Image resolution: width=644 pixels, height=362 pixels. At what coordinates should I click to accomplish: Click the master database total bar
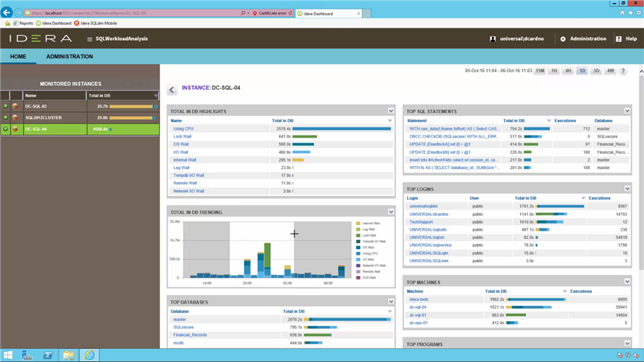tap(347, 319)
